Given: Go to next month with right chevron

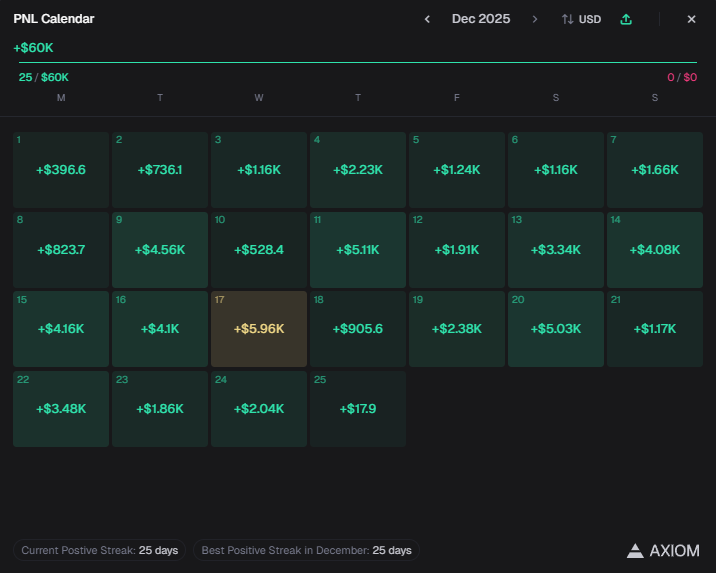Looking at the screenshot, I should pos(535,19).
